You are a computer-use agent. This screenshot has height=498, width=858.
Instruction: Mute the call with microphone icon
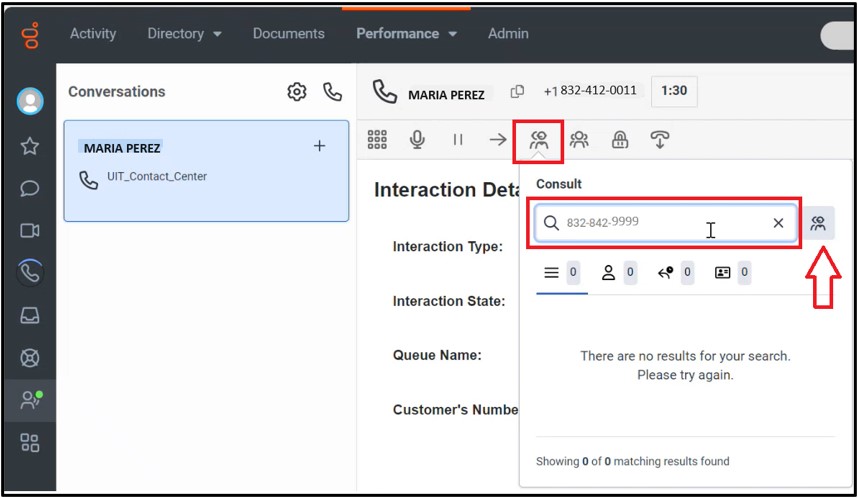tap(418, 140)
